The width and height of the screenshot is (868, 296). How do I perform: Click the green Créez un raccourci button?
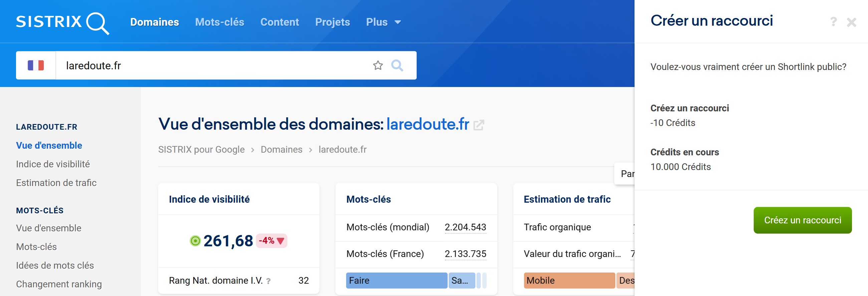coord(802,220)
